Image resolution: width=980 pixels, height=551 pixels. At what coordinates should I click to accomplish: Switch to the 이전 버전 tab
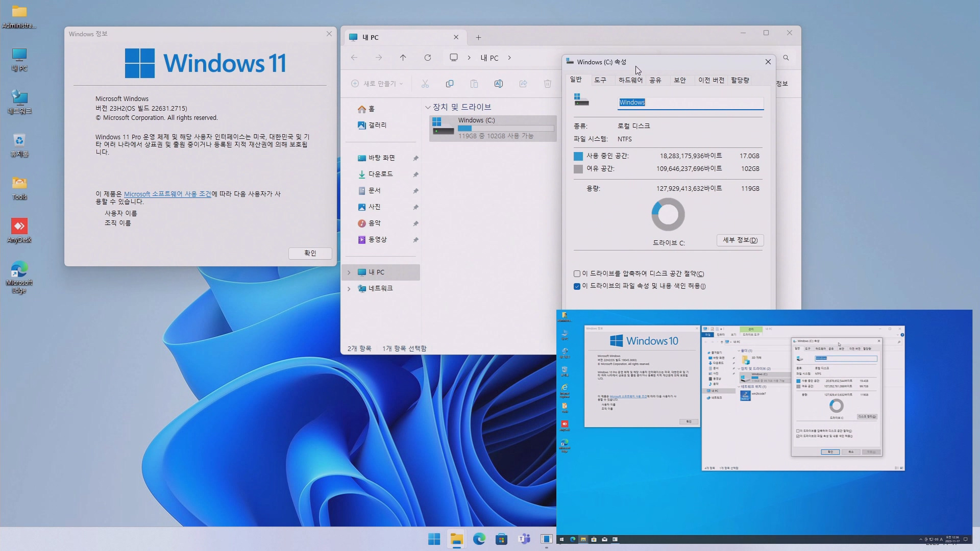(711, 80)
